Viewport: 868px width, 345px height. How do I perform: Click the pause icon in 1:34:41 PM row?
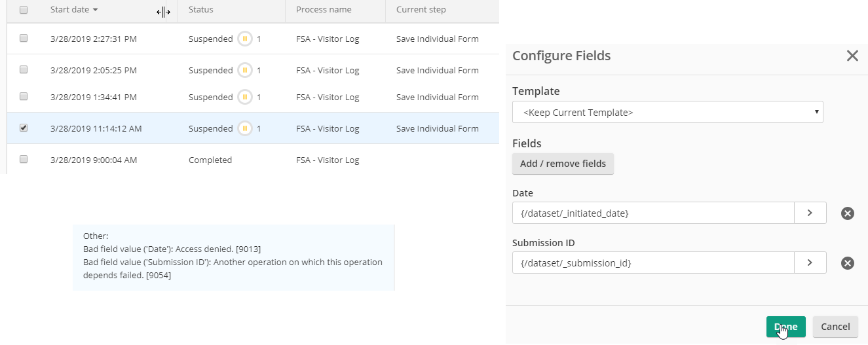(244, 97)
